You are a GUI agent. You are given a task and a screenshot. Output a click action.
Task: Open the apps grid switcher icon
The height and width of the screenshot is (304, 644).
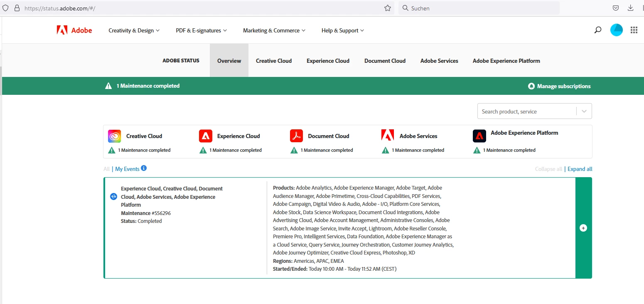coord(634,30)
